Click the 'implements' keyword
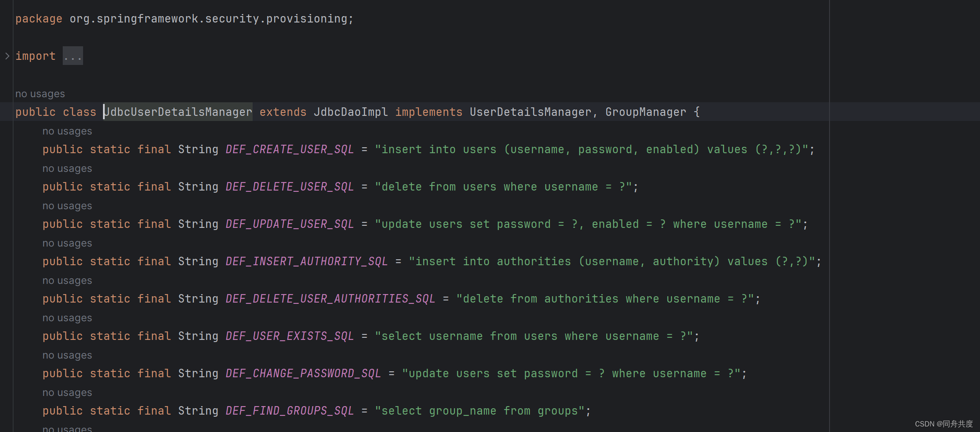This screenshot has height=432, width=980. tap(429, 112)
